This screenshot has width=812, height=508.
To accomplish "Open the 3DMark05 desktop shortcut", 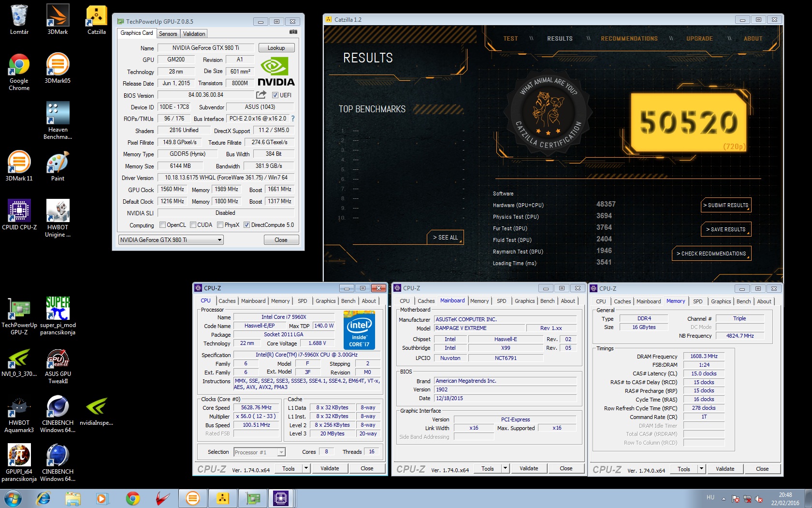I will (58, 68).
